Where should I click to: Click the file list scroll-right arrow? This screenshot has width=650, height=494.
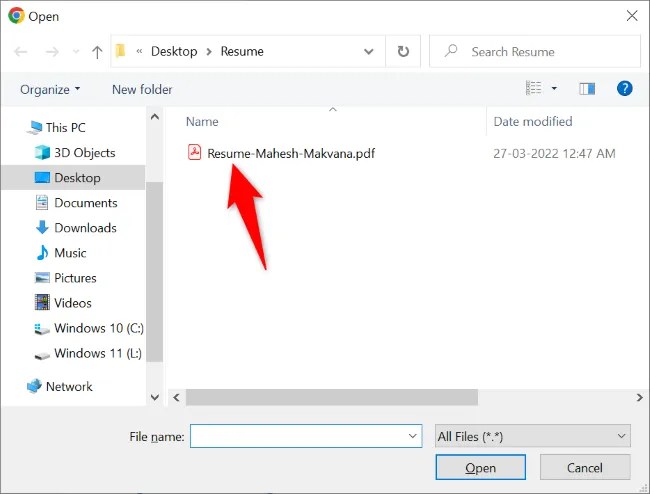click(639, 397)
